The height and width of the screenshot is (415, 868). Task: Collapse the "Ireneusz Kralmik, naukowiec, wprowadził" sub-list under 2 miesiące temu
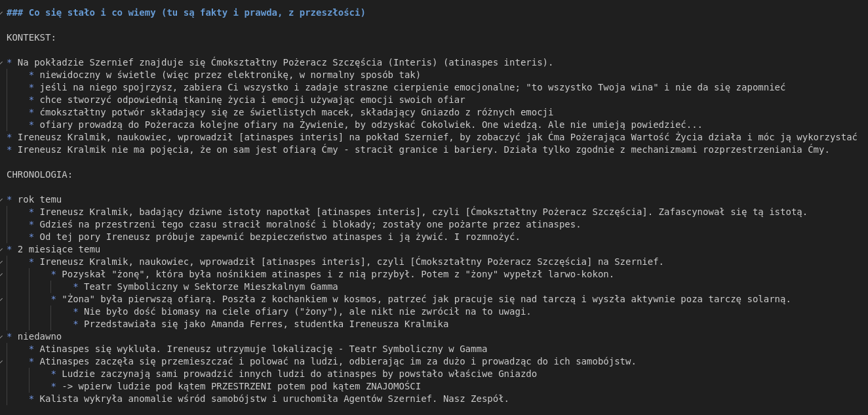pyautogui.click(x=2, y=262)
